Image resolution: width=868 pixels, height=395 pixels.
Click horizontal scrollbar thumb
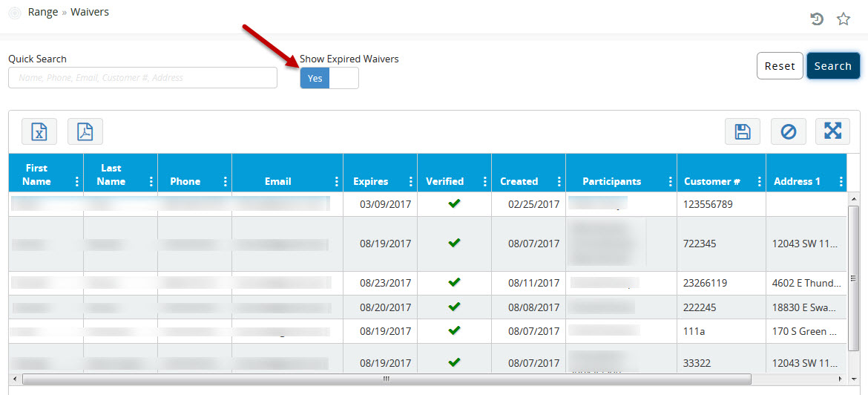click(387, 379)
